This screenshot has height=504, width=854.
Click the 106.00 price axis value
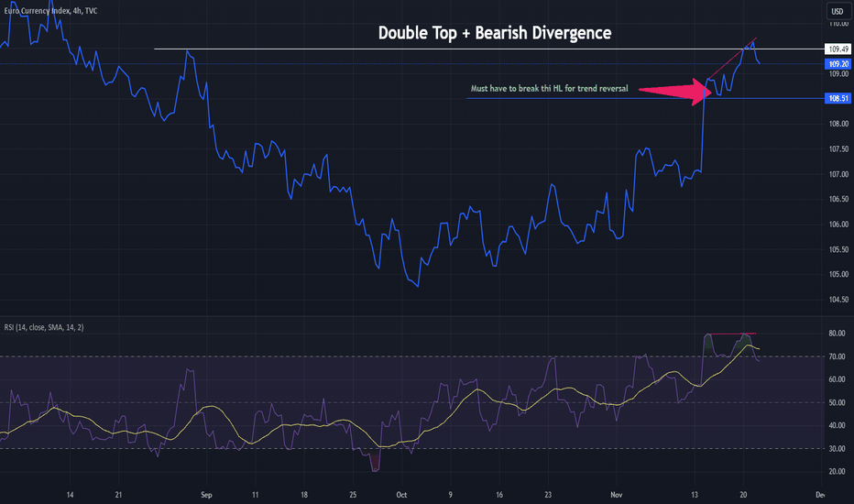pyautogui.click(x=838, y=224)
